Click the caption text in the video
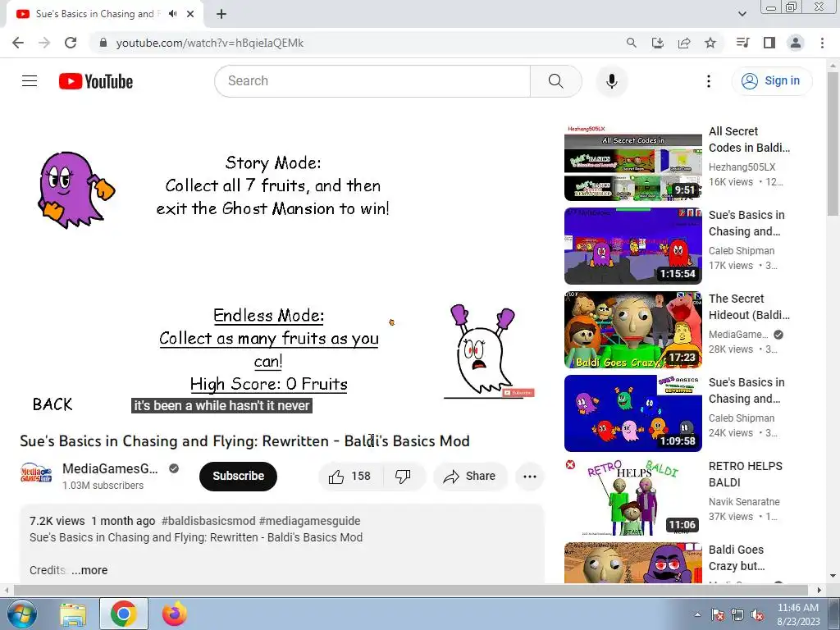The height and width of the screenshot is (630, 840). tap(221, 405)
